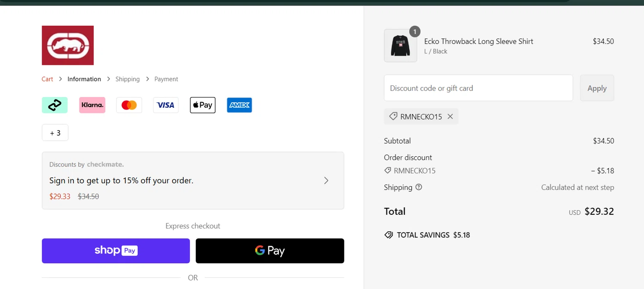
Task: Click the 'Express checkout' heading
Action: point(193,226)
